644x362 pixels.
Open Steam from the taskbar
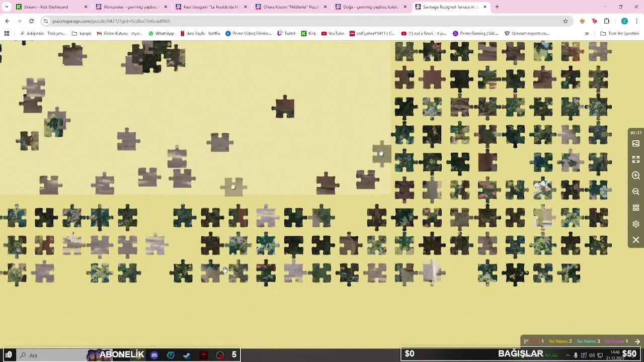pos(187,355)
